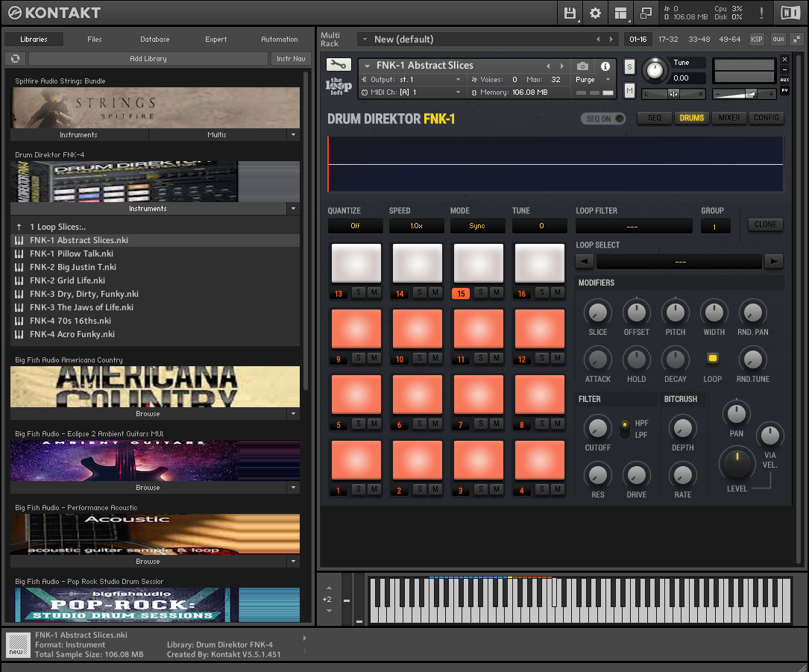Open the Loop Filter dropdown
Viewport: 809px width, 672px height.
[634, 226]
